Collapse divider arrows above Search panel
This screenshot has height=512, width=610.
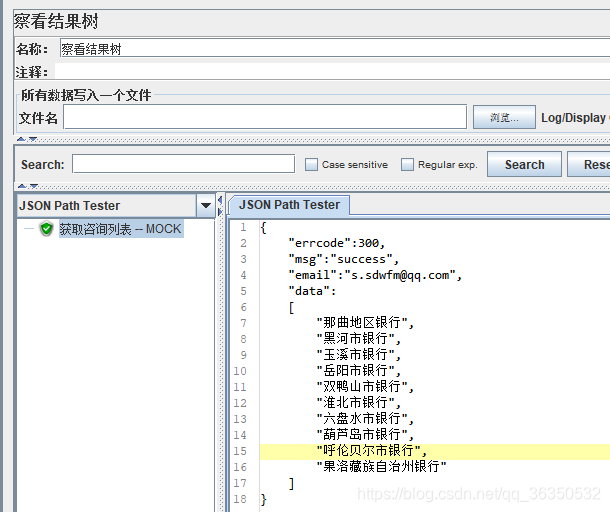click(x=27, y=139)
